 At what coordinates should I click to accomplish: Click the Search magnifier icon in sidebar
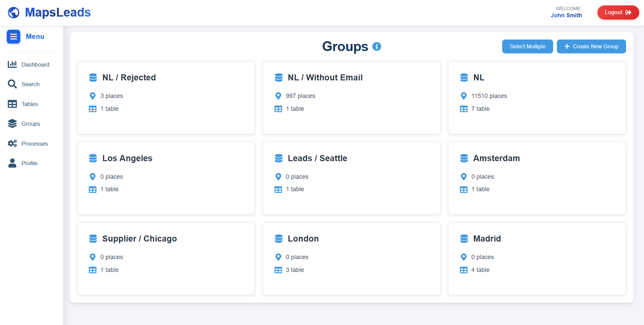point(12,84)
